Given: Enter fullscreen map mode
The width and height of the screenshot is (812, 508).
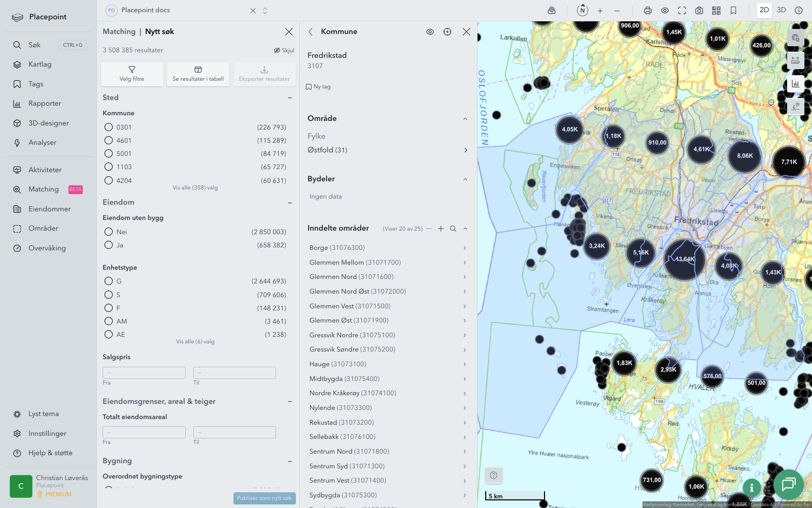Looking at the screenshot, I should pos(682,11).
